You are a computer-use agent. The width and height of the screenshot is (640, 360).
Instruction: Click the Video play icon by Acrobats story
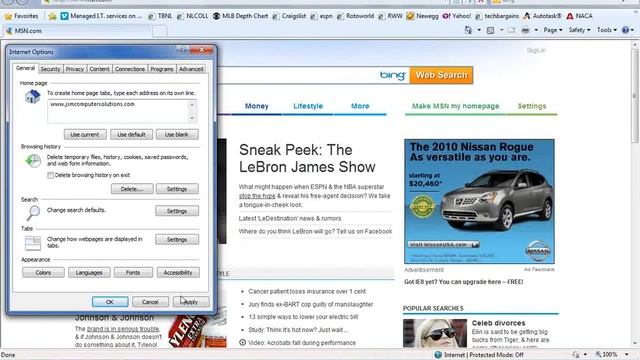[x=242, y=342]
